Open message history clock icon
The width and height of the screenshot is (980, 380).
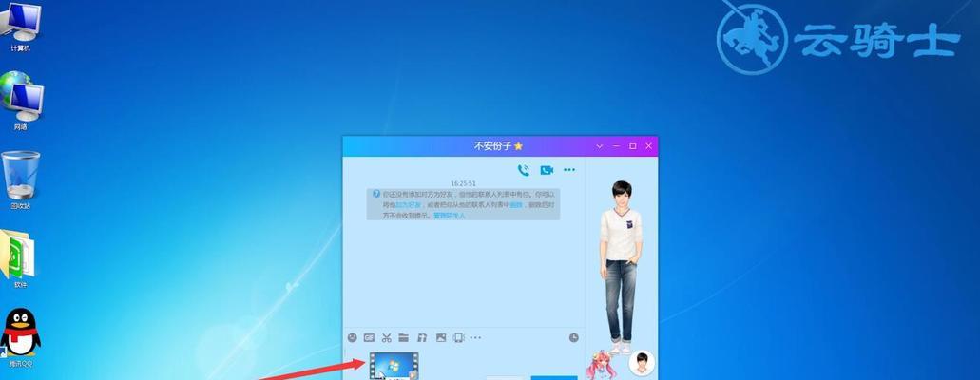(x=574, y=337)
